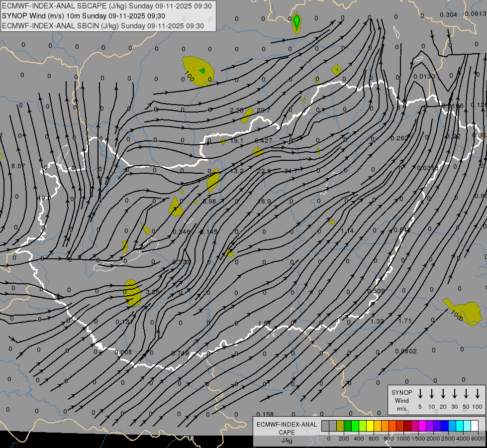Screen dimensions: 487x448
Task: Click the grid value 19.1
Action: (x=237, y=141)
